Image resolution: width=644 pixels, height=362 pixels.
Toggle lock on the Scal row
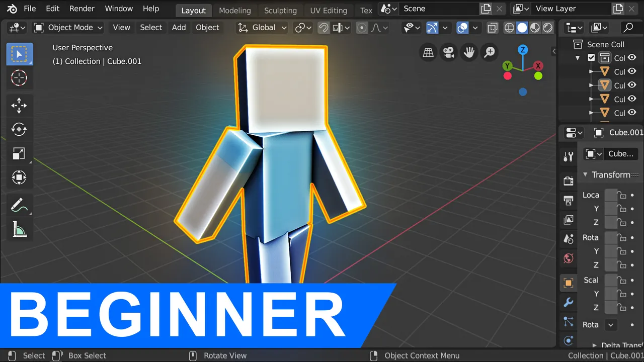(x=622, y=281)
